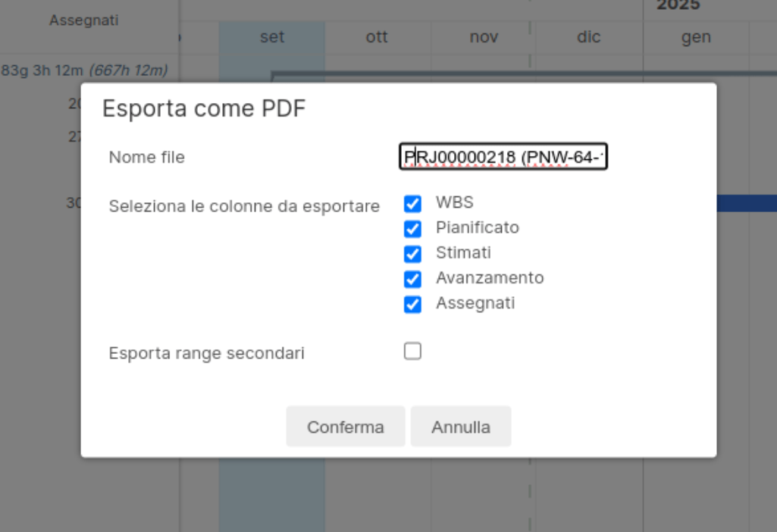This screenshot has height=532, width=777.
Task: Toggle off the Avanzamento checkbox
Action: [412, 279]
